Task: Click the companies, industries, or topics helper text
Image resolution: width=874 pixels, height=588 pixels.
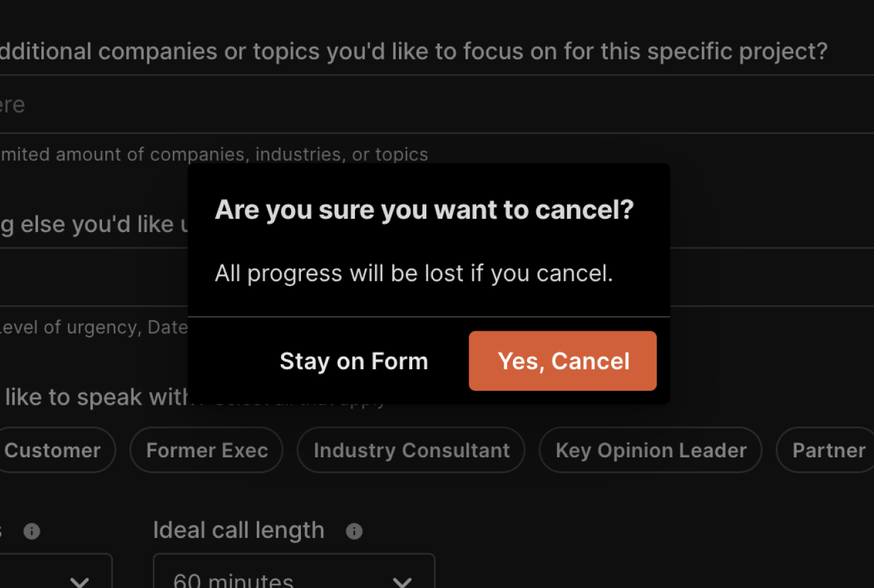Action: [x=213, y=155]
